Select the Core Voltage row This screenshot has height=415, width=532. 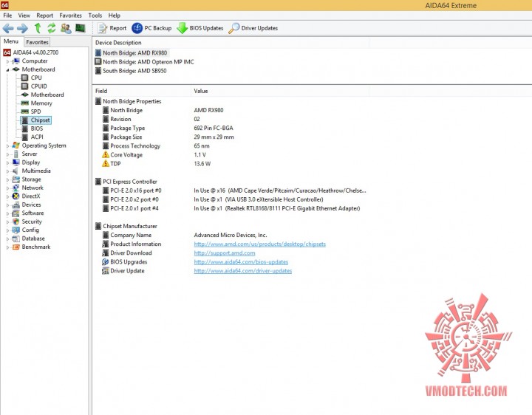(x=231, y=154)
